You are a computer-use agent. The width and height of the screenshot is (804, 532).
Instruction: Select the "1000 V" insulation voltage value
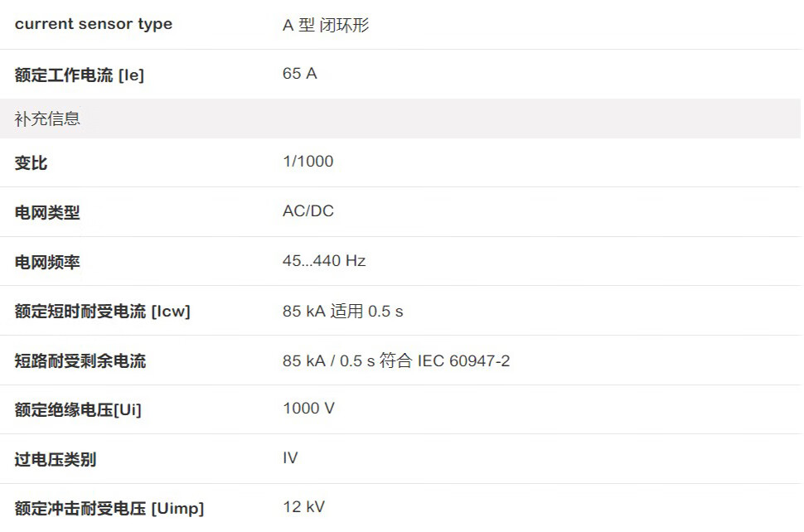[x=308, y=409]
